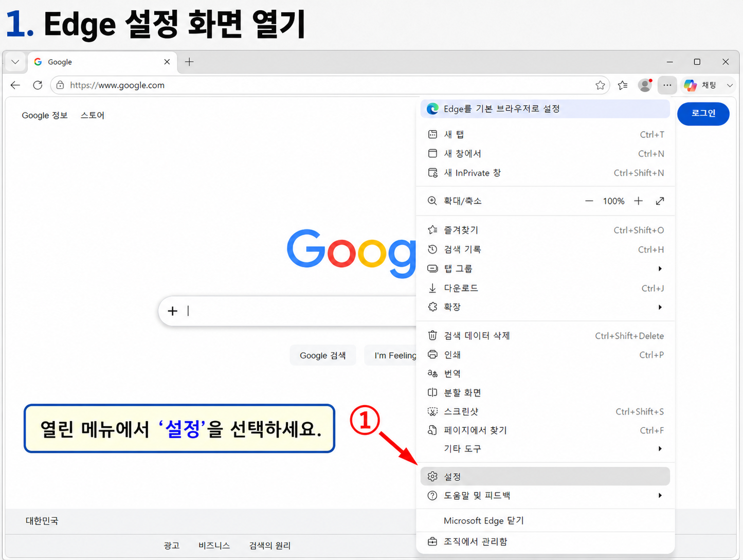Viewport: 743px width, 560px height.
Task: Close the Google tab
Action: click(167, 62)
